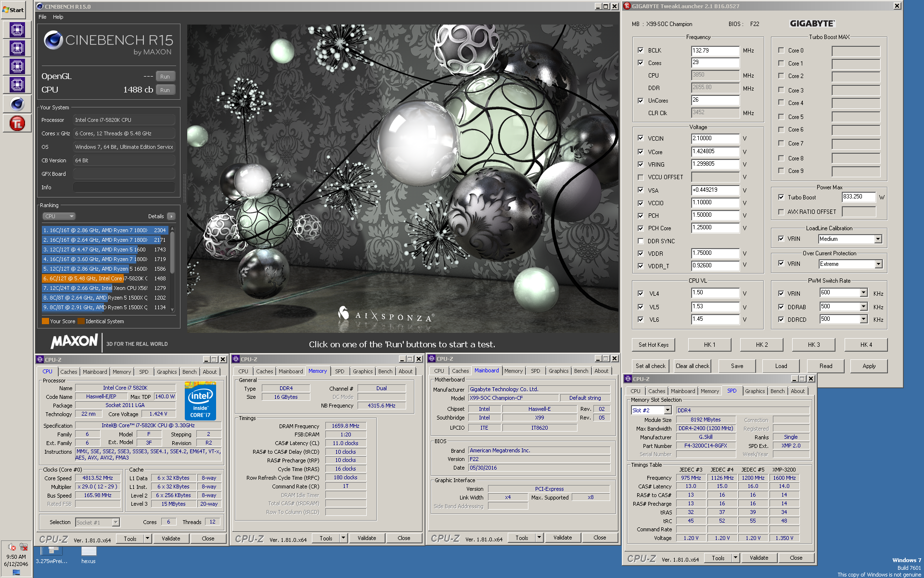
Task: Click the muted volume tray icon
Action: pyautogui.click(x=12, y=547)
